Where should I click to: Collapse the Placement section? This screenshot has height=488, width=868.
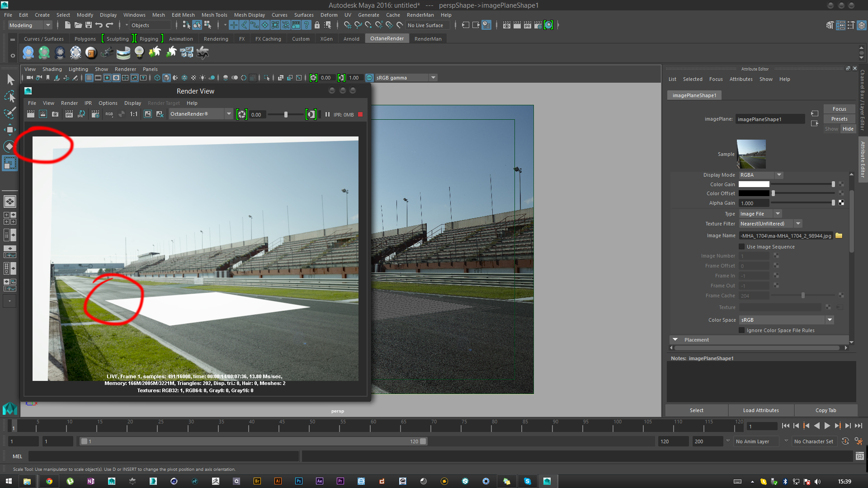[675, 340]
